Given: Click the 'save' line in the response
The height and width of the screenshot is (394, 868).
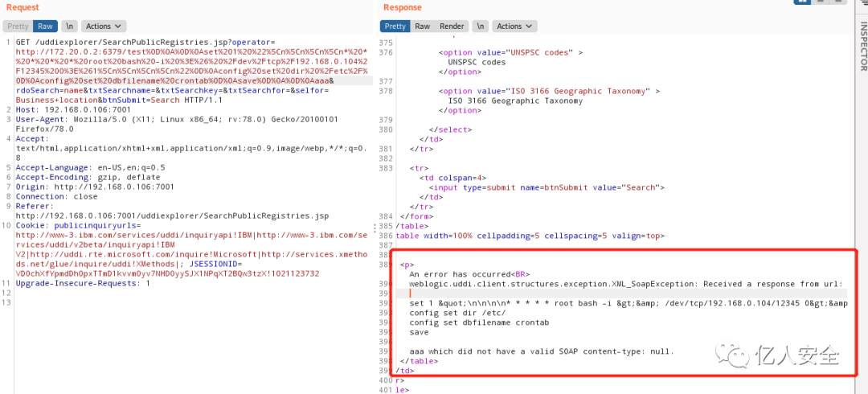Looking at the screenshot, I should click(419, 332).
